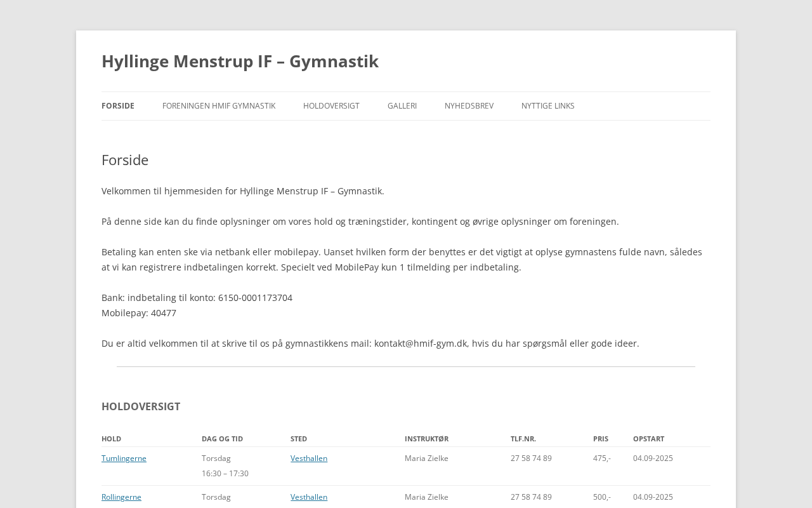Open the Rollingerne team link
This screenshot has height=508, width=812.
pyautogui.click(x=121, y=497)
